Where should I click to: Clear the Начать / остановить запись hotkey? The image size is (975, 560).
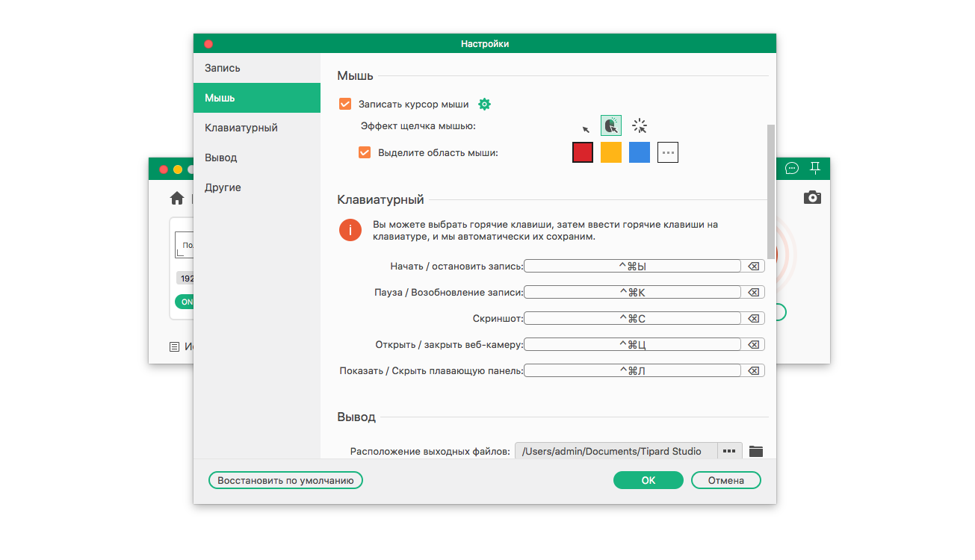[x=753, y=267]
